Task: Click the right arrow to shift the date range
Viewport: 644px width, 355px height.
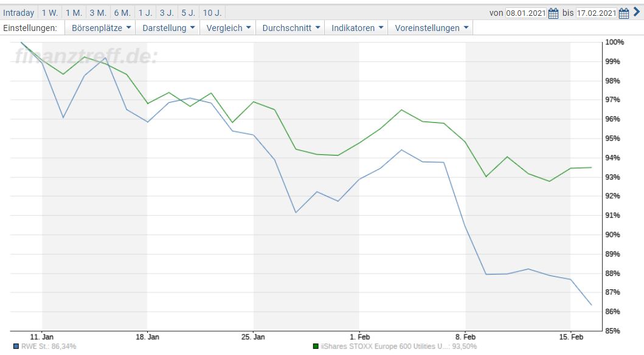Action: pyautogui.click(x=637, y=11)
